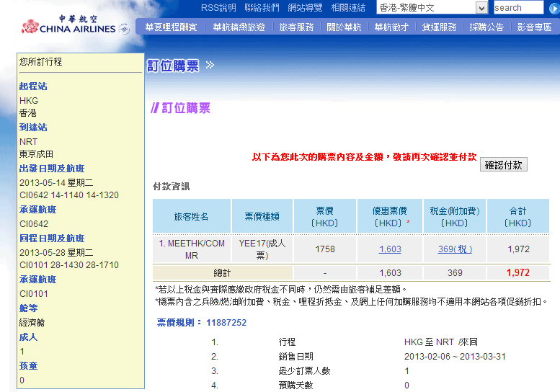Image resolution: width=560 pixels, height=392 pixels.
Task: Open the RSS說明 link
Action: [x=218, y=8]
